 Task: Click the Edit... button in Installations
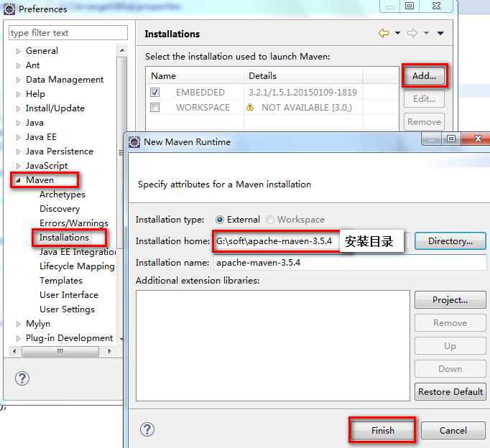pyautogui.click(x=424, y=99)
